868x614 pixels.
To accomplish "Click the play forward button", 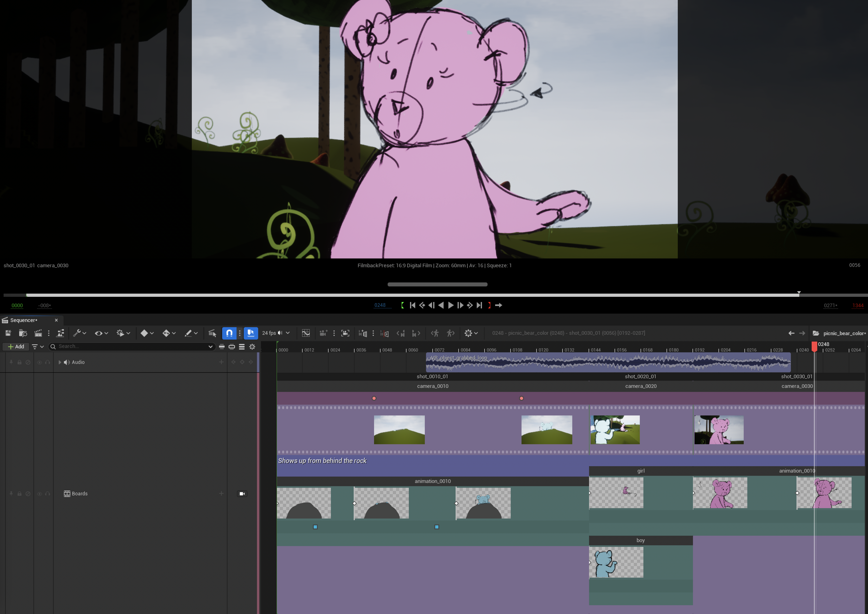I will point(450,305).
